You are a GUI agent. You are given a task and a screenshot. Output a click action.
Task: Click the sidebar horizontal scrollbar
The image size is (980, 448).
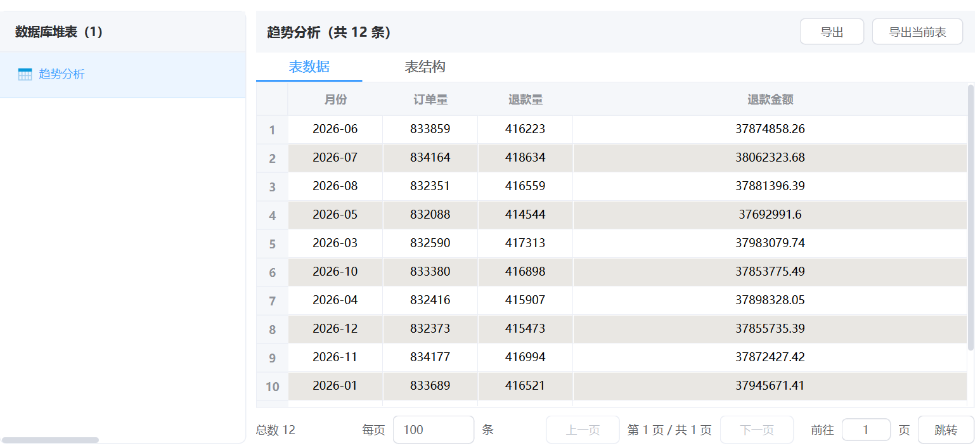[50, 440]
